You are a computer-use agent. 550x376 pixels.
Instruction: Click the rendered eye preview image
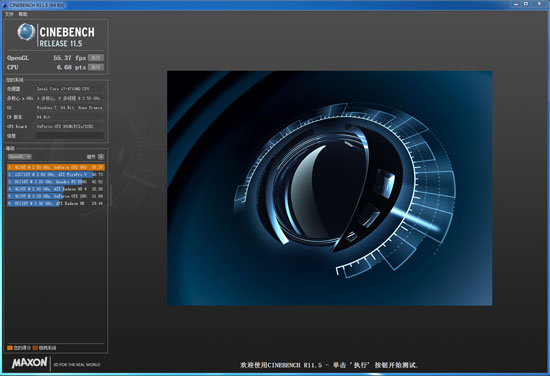(329, 188)
